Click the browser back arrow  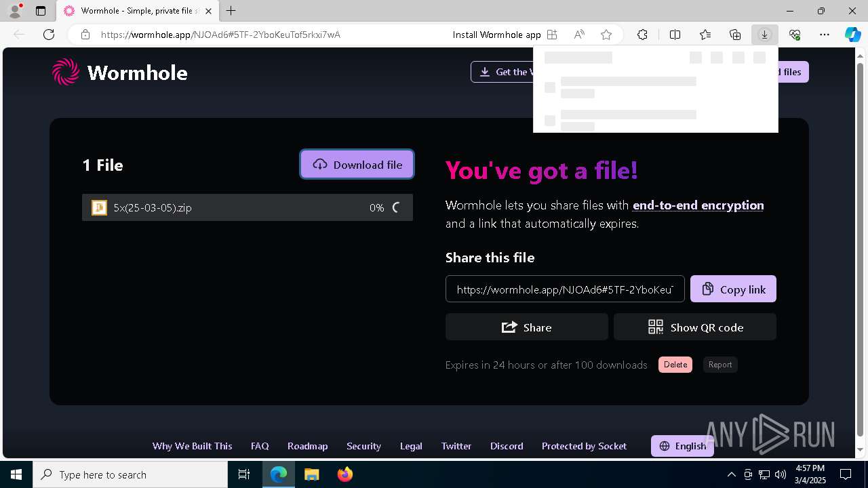pyautogui.click(x=19, y=35)
